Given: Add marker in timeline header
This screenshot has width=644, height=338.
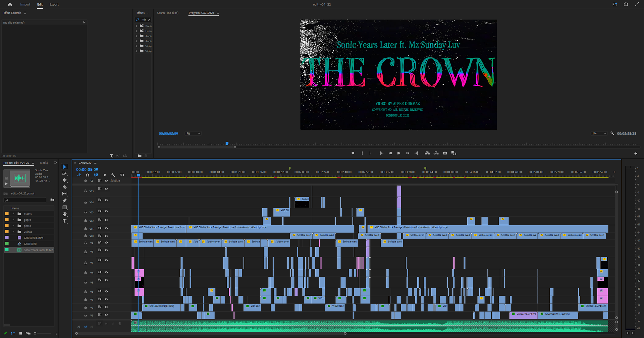Looking at the screenshot, I should (x=105, y=175).
